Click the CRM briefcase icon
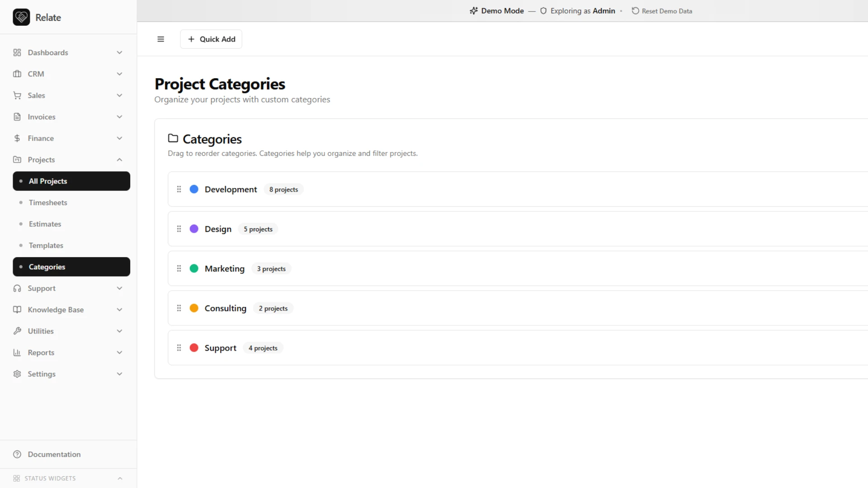Viewport: 868px width, 488px height. (x=17, y=74)
